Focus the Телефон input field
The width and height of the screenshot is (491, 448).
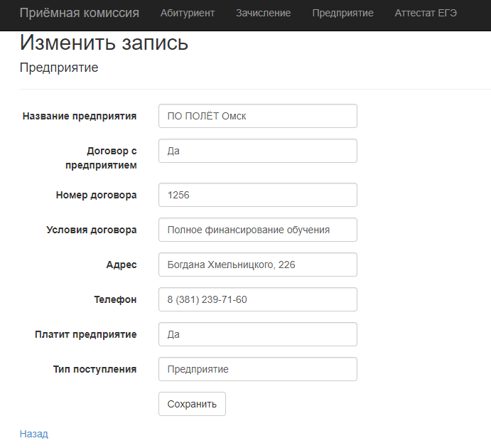pos(258,299)
